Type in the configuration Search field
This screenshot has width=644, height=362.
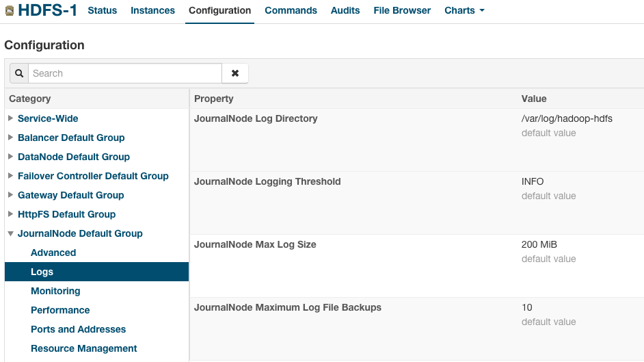125,73
